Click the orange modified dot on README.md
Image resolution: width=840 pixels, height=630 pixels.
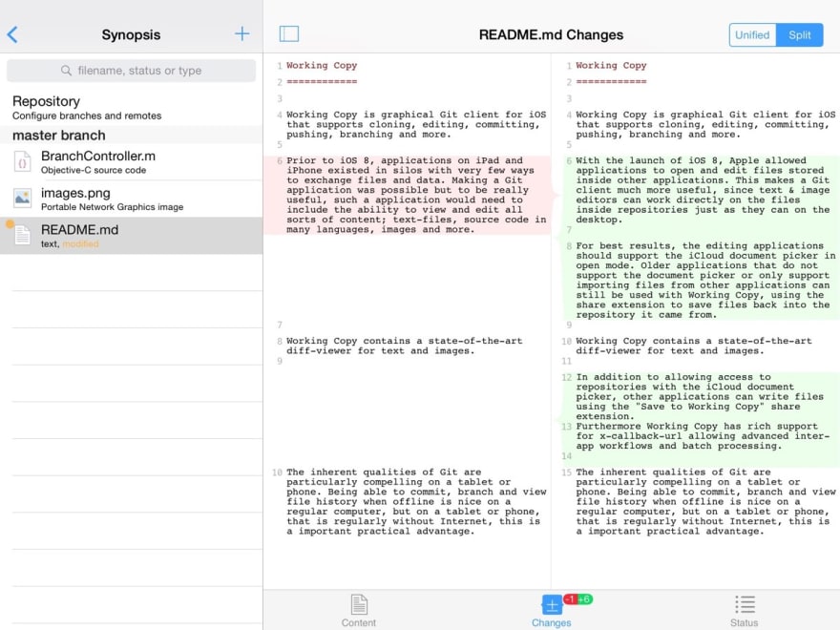coord(10,224)
